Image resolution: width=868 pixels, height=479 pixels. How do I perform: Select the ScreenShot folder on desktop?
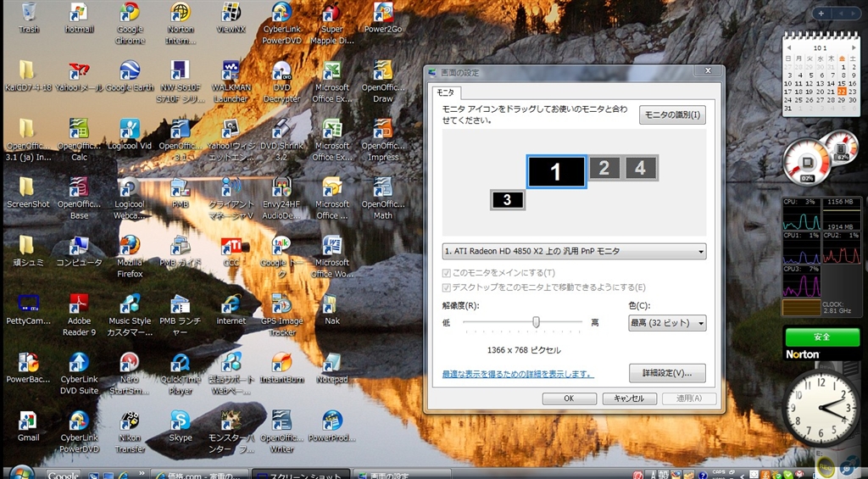(28, 192)
